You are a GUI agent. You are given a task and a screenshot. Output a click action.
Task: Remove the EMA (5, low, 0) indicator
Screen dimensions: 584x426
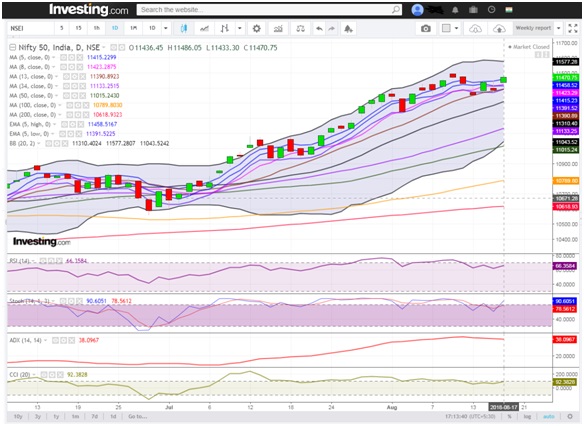79,134
